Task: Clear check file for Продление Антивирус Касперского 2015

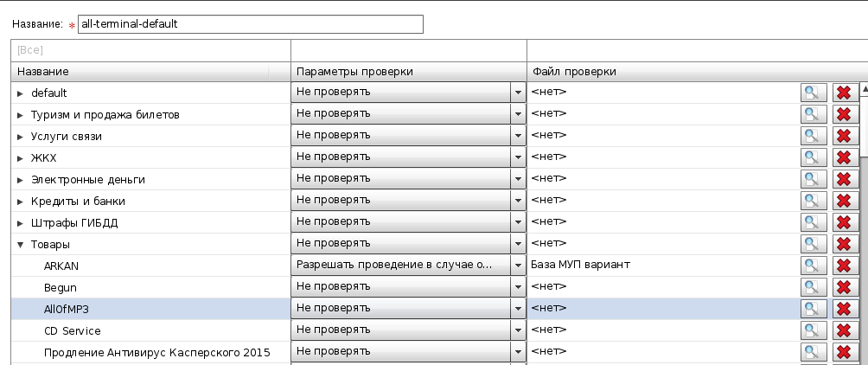Action: coord(844,352)
